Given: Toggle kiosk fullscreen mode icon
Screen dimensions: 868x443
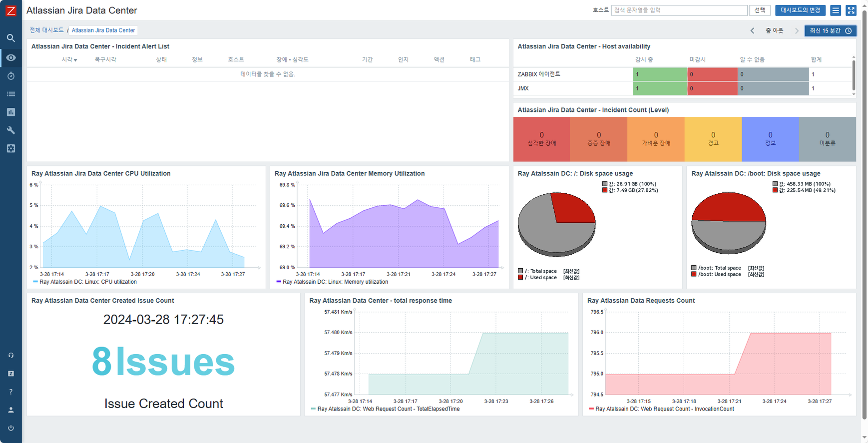Looking at the screenshot, I should [x=851, y=10].
